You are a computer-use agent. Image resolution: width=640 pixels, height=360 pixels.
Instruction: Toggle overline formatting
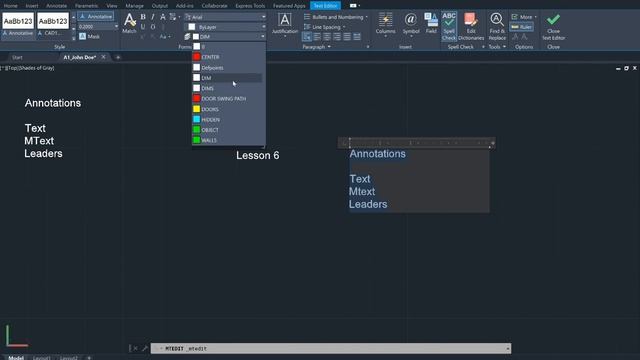click(153, 27)
